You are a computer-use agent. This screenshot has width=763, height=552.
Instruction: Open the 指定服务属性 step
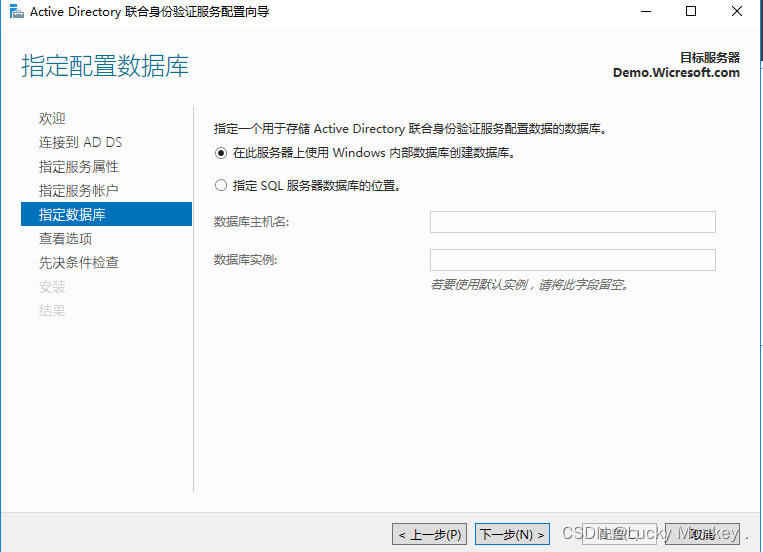(x=79, y=166)
